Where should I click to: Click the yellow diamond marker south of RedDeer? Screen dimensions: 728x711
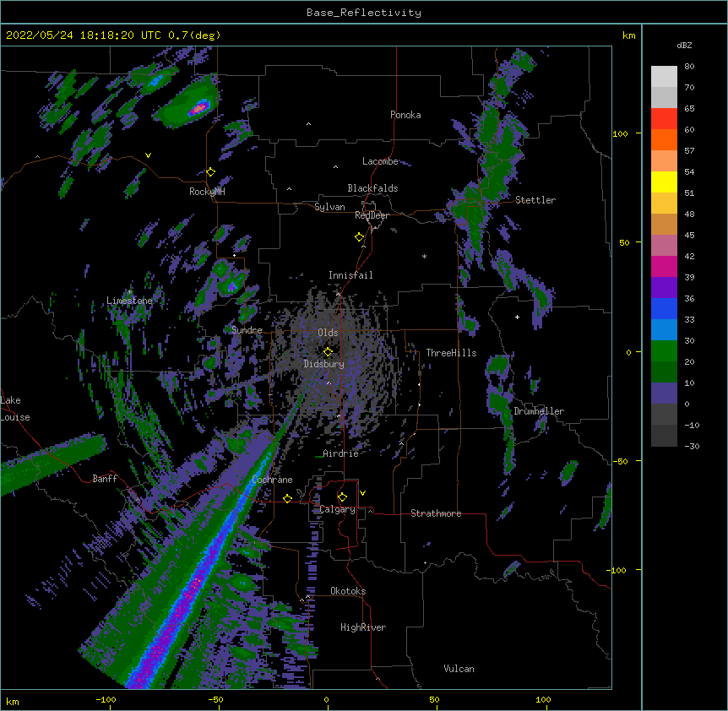[x=360, y=237]
